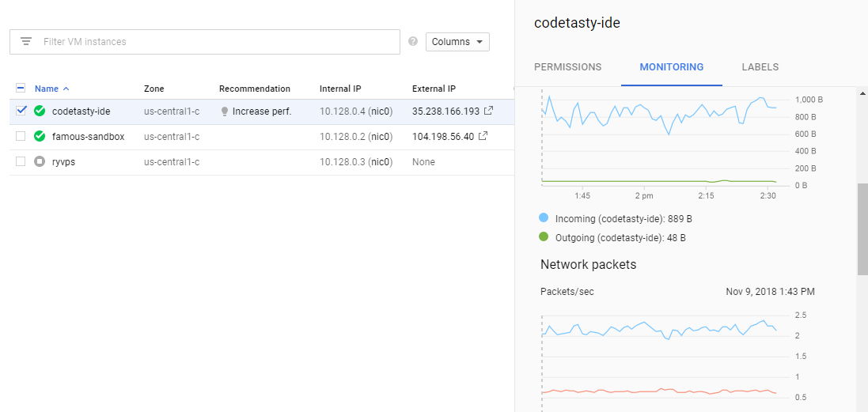This screenshot has height=412, width=868.
Task: Click codetasty-ide running status icon
Action: coord(40,111)
